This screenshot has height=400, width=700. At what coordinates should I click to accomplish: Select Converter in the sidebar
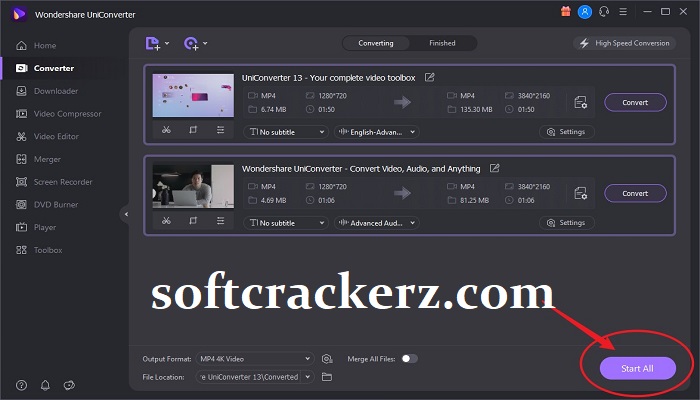pos(45,68)
